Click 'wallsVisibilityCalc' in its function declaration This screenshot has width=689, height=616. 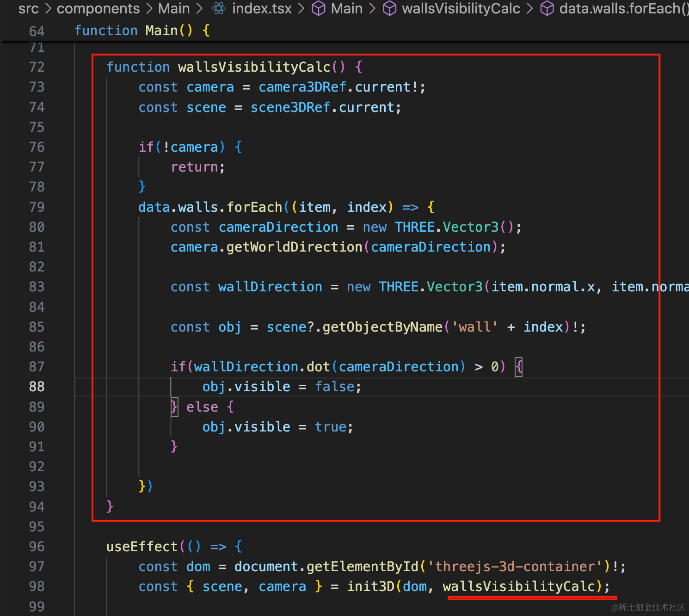(x=254, y=67)
